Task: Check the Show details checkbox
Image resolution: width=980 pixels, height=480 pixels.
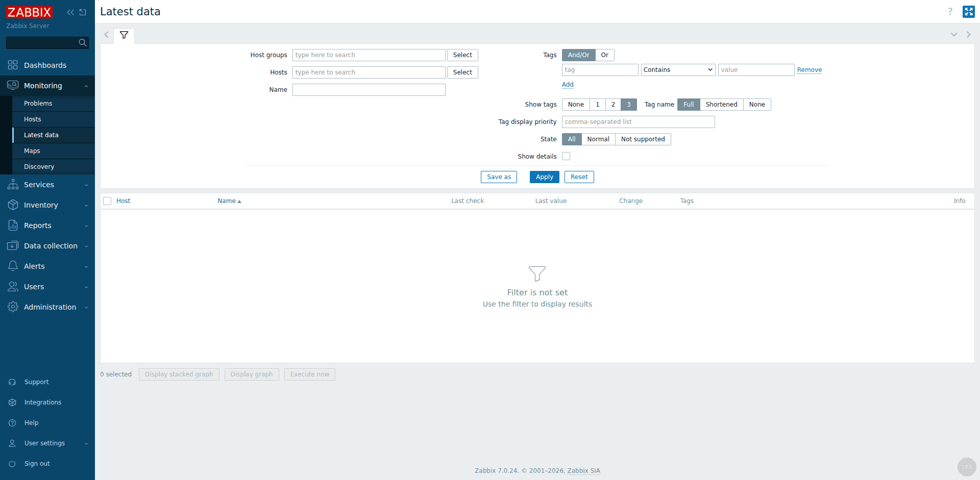Action: pos(566,156)
